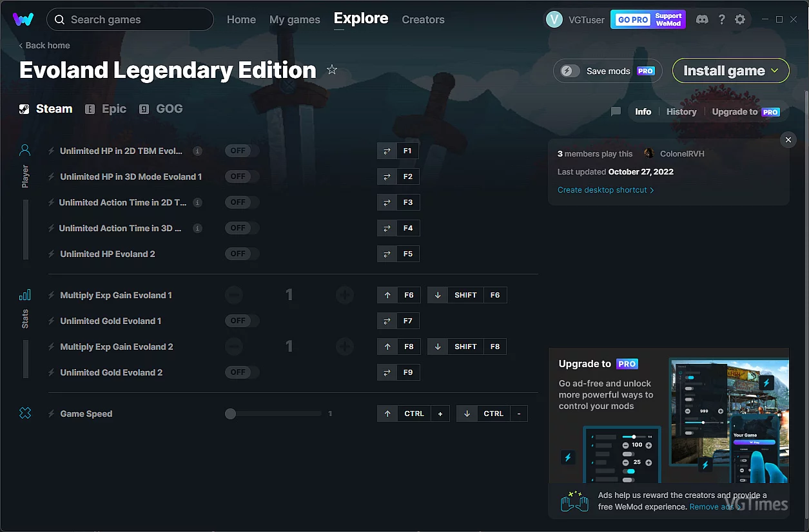Click the Game category crosshair icon

[25, 413]
